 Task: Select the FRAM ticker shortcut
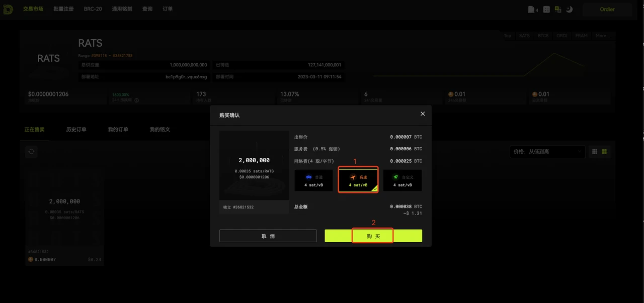tap(581, 36)
